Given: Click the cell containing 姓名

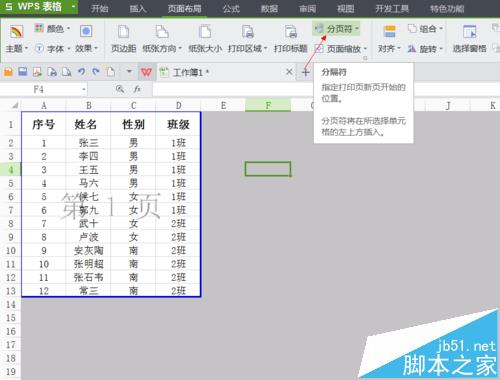Looking at the screenshot, I should (88, 124).
